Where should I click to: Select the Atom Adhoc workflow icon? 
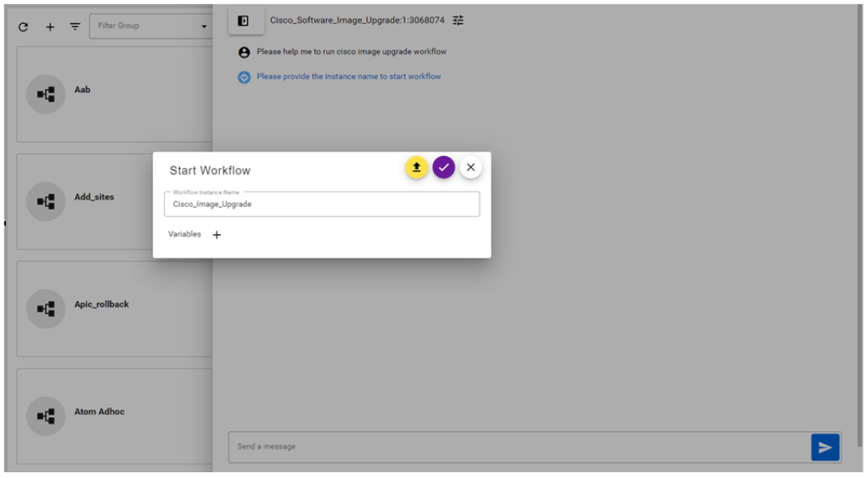[x=46, y=416]
